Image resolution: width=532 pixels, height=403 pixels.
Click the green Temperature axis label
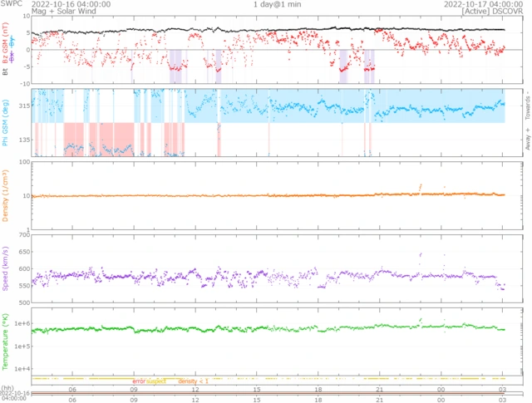(x=6, y=341)
